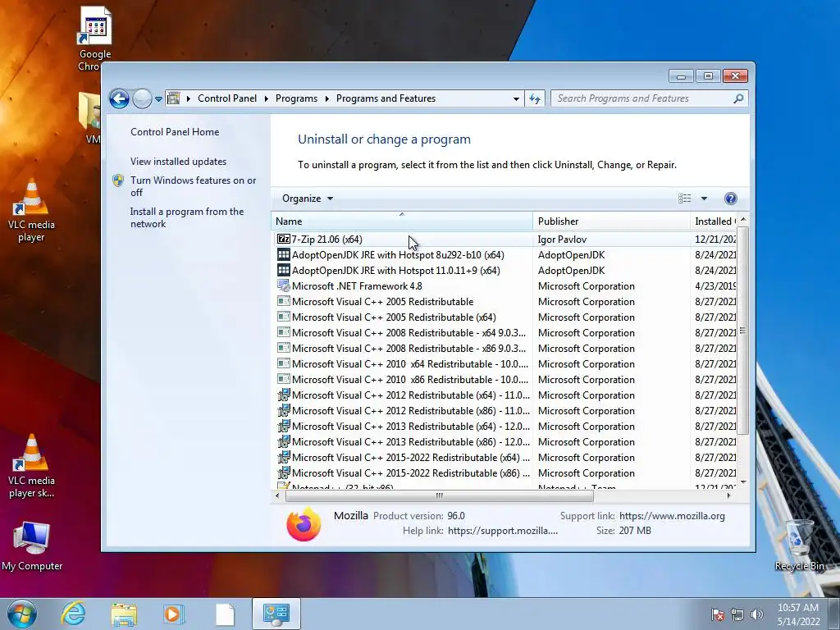Open Windows Explorer folder from taskbar

[x=124, y=614]
